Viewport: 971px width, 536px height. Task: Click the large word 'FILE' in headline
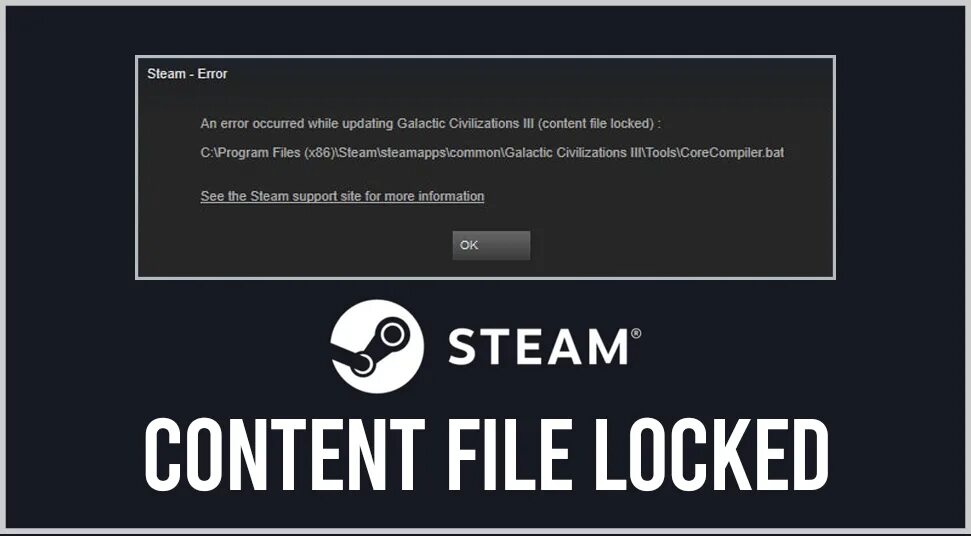coord(509,454)
